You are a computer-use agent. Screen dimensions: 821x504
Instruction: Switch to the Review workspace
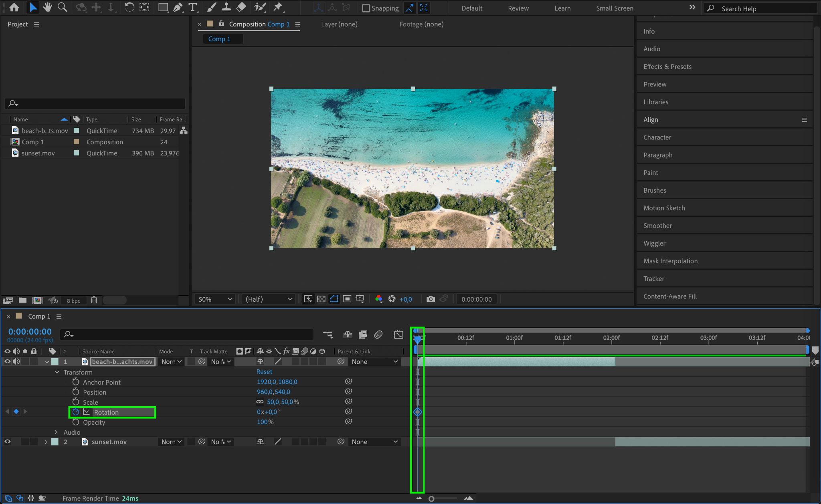[x=518, y=8]
